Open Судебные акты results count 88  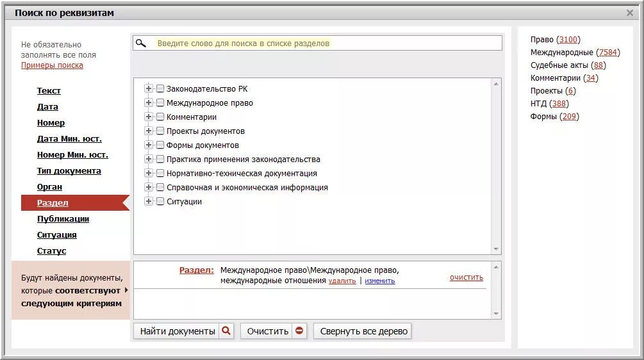599,65
